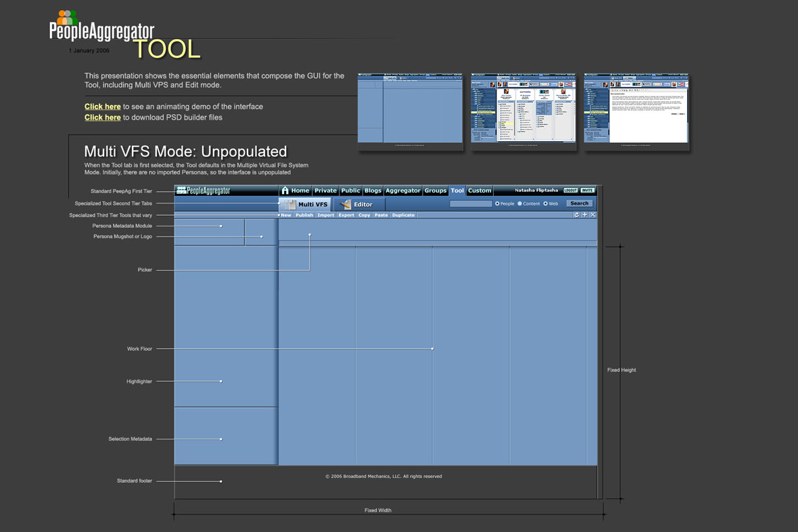Click the user name "Natasha Fliptasha"
798x532 pixels.
point(536,190)
